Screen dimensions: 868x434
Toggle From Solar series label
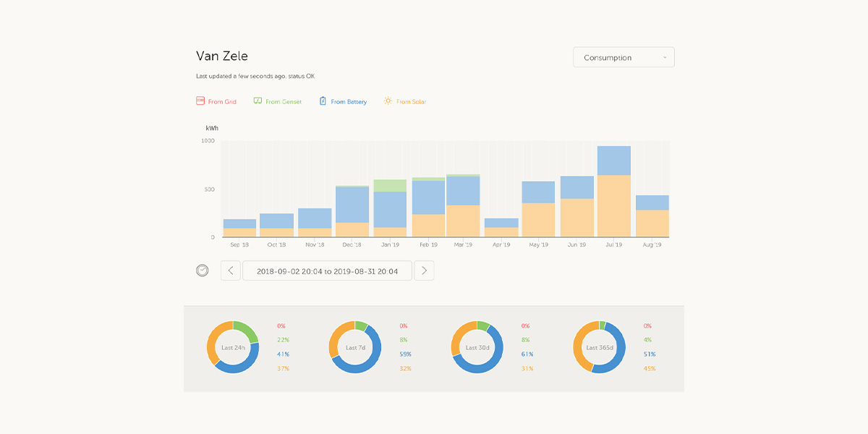pos(411,102)
